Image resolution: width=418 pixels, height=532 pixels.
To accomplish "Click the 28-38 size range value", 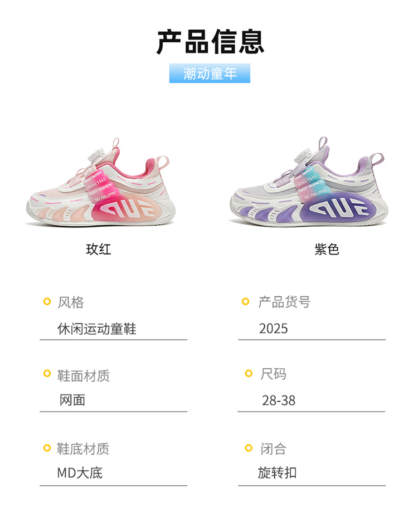I will tap(279, 401).
